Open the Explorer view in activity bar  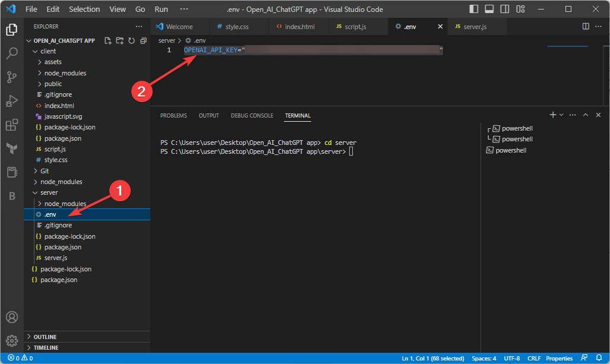[12, 30]
